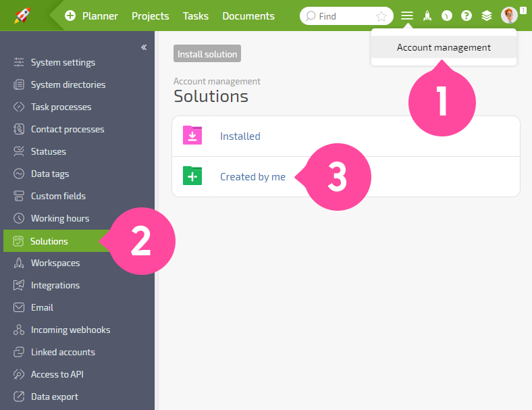
Task: Open the hamburger menu icon
Action: 407,16
